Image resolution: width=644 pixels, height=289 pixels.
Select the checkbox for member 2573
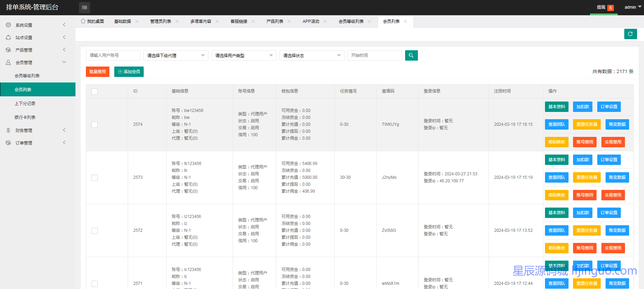(95, 178)
